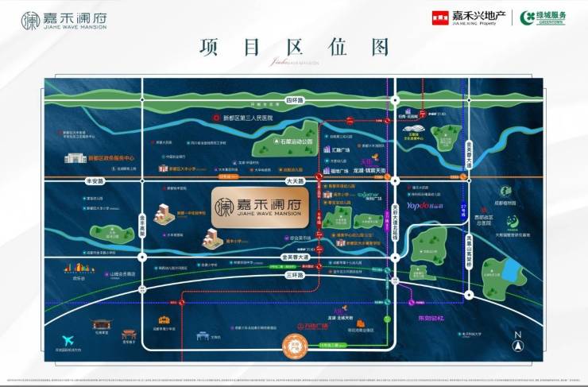The image size is (588, 387).
Task: Click the 绿城服务 header logo
Action: point(543,17)
